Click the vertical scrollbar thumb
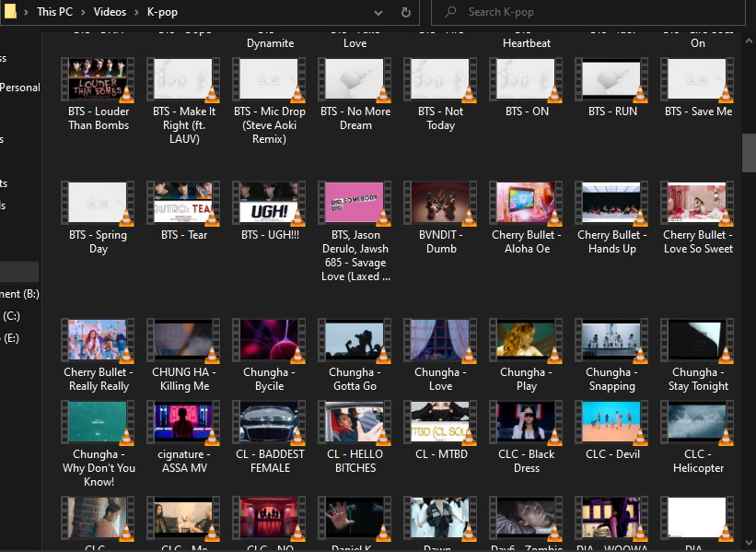 749,153
